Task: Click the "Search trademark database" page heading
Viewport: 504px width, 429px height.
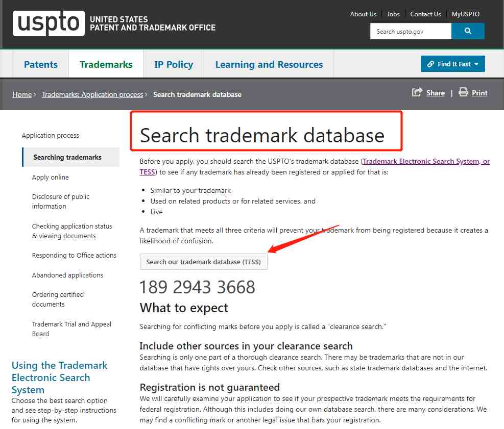Action: coord(262,135)
